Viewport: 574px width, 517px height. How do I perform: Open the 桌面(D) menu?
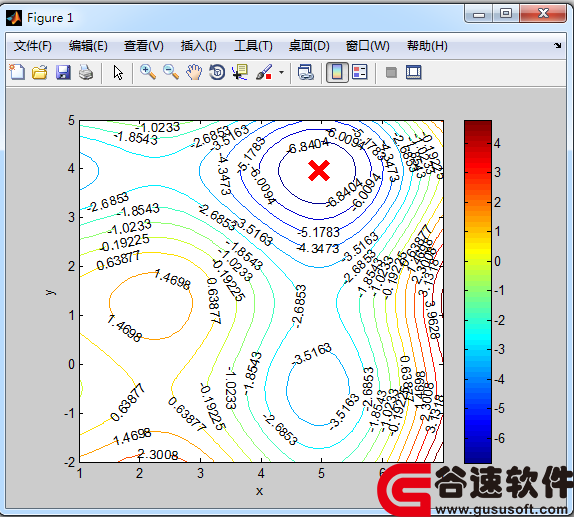[x=309, y=46]
